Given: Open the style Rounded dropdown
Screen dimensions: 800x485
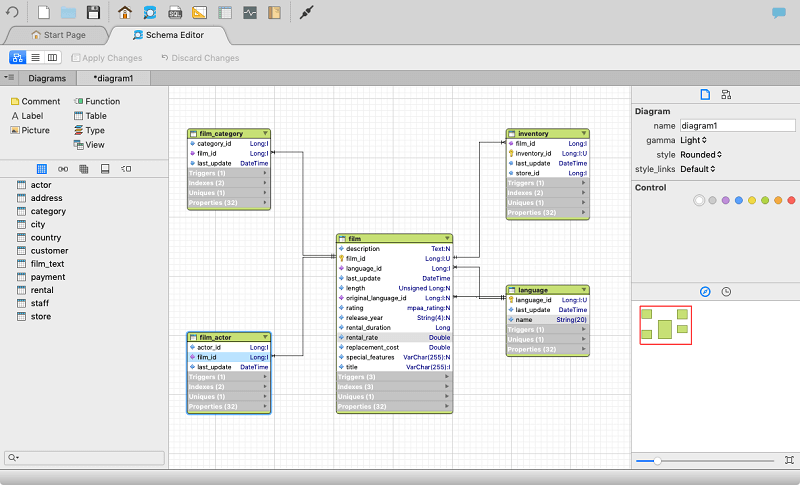Looking at the screenshot, I should 701,155.
